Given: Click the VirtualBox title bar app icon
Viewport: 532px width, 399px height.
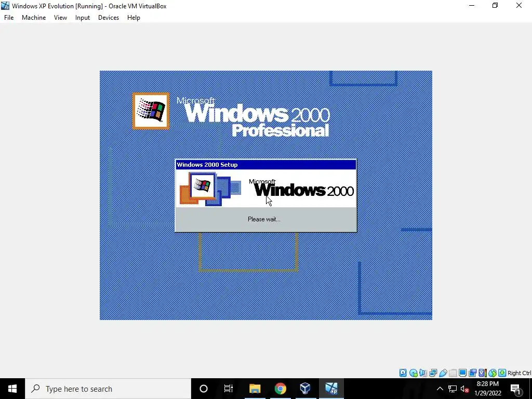Looking at the screenshot, I should point(5,6).
